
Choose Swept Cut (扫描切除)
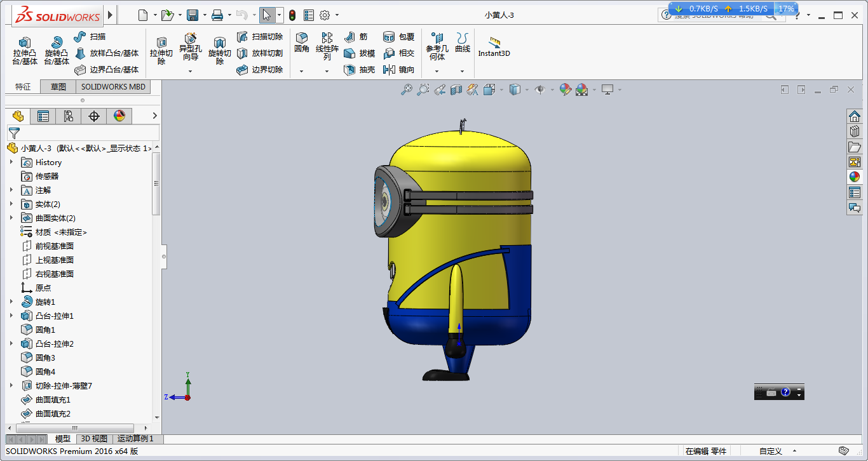pos(260,37)
